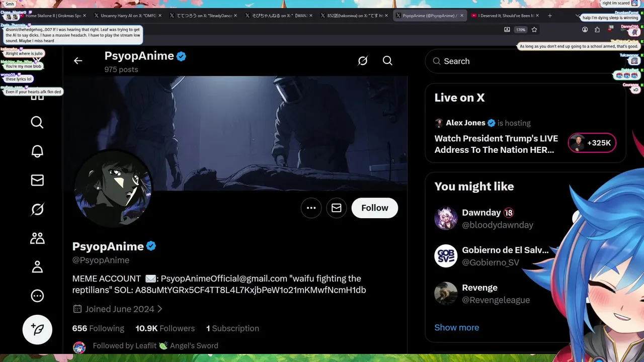Click the PsyopAnimeOfficial@gmail.com bio text

click(224, 279)
